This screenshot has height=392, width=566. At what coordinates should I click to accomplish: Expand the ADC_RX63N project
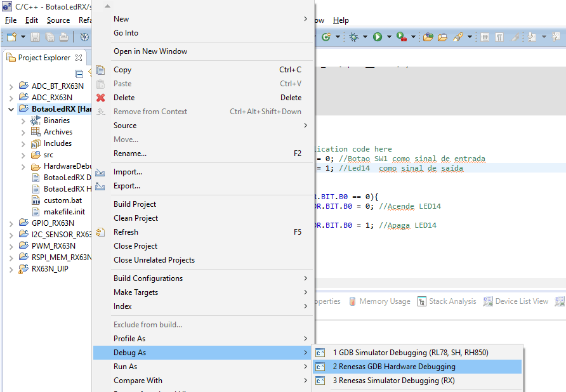[x=11, y=98]
